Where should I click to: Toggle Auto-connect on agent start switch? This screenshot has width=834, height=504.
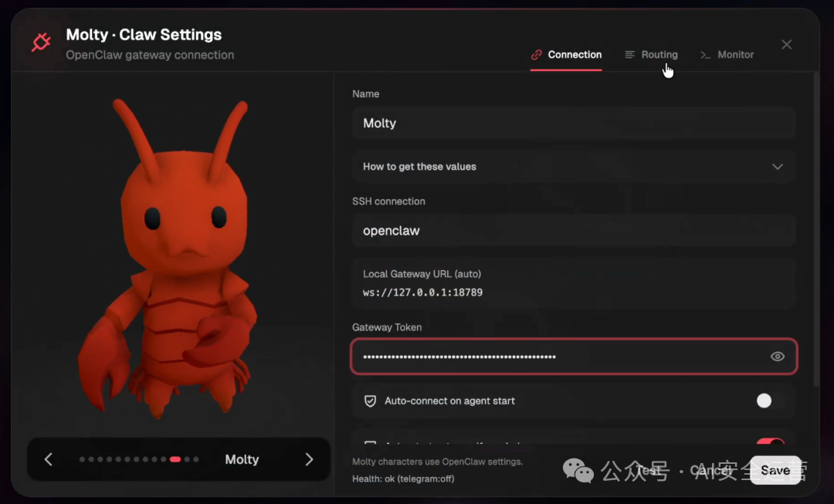click(x=770, y=401)
